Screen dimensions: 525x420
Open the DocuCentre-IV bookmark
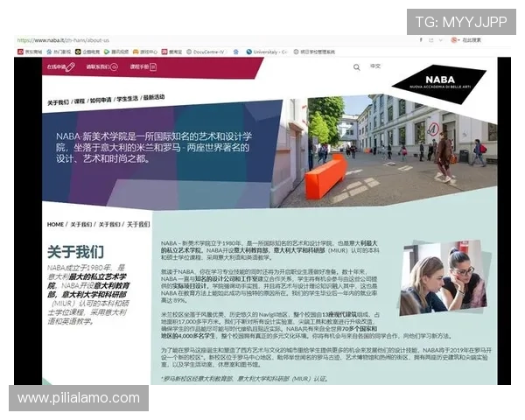[206, 52]
